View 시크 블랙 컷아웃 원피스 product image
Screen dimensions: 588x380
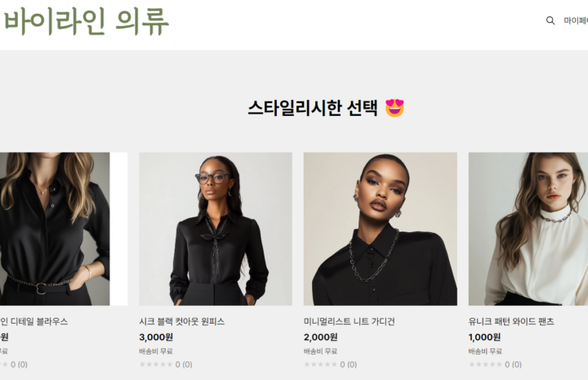[216, 229]
